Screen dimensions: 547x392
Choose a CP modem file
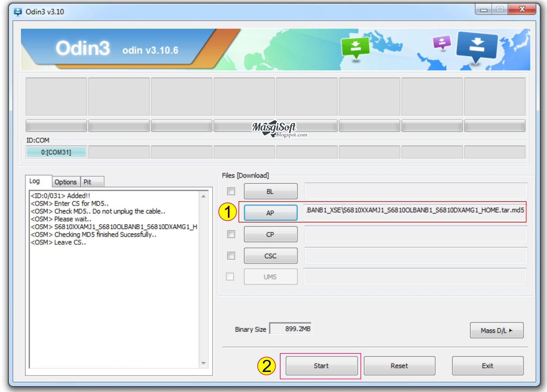click(x=270, y=234)
